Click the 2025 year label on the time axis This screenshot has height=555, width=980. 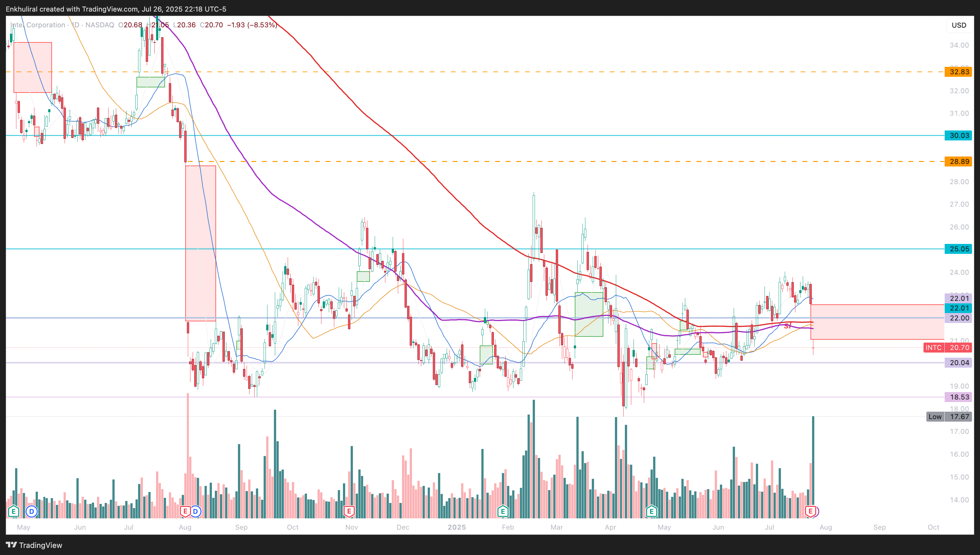coord(457,527)
